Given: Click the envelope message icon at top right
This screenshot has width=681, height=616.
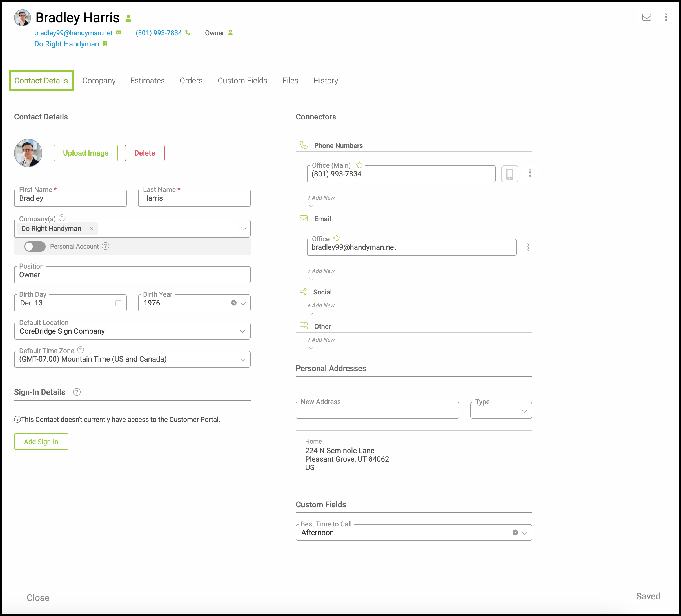Looking at the screenshot, I should tap(646, 17).
